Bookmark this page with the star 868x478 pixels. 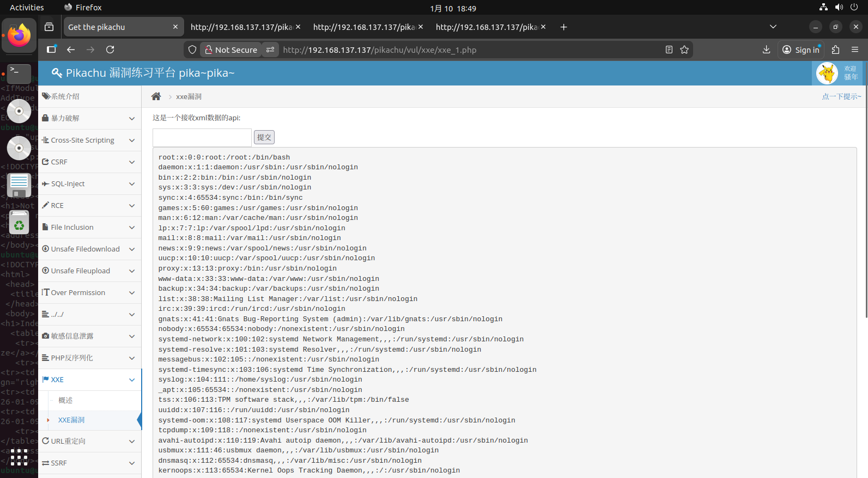click(684, 50)
